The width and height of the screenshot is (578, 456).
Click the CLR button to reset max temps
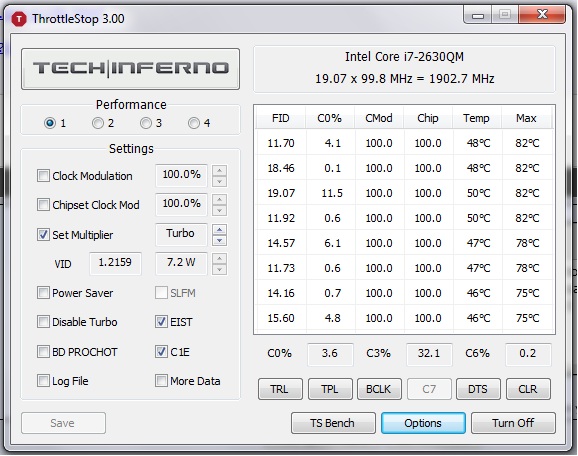(528, 389)
